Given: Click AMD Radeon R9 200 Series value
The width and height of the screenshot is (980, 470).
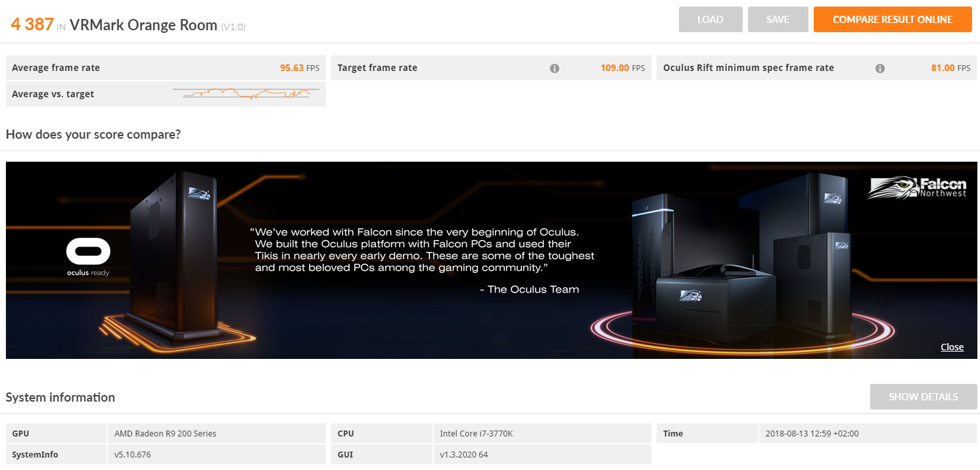Looking at the screenshot, I should 166,433.
